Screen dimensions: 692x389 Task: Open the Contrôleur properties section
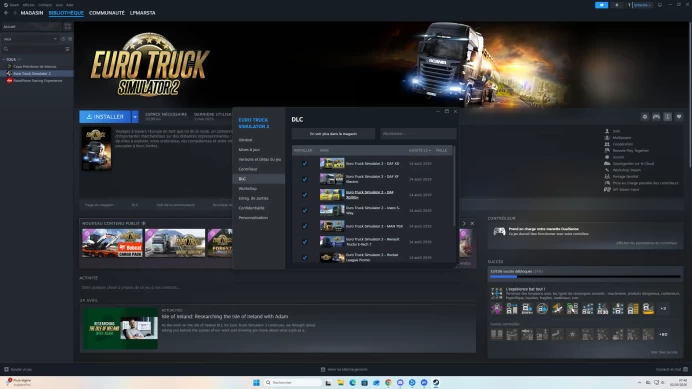tap(248, 169)
